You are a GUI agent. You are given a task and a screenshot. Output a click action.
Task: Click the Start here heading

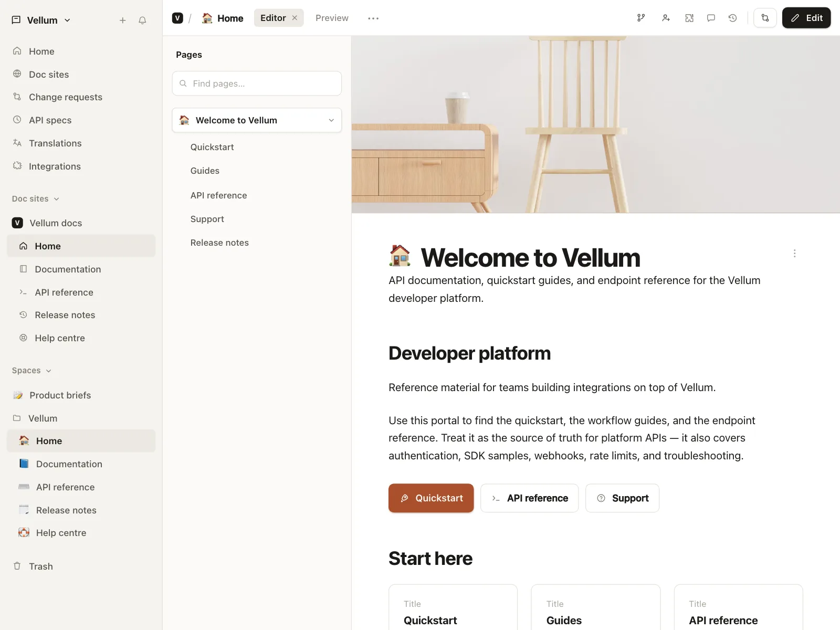(430, 559)
